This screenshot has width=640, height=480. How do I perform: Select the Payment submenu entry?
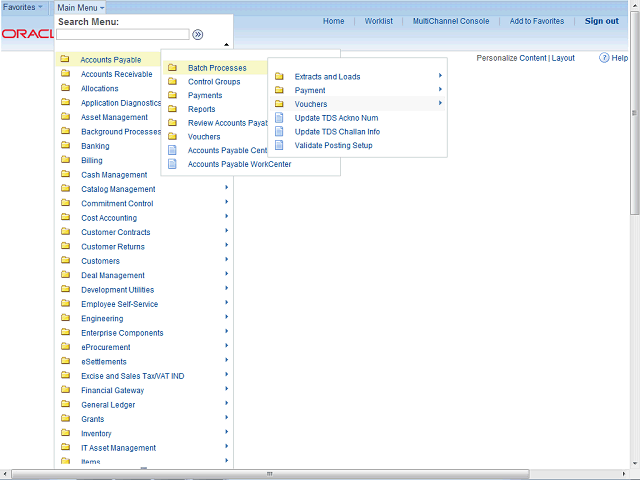[310, 90]
